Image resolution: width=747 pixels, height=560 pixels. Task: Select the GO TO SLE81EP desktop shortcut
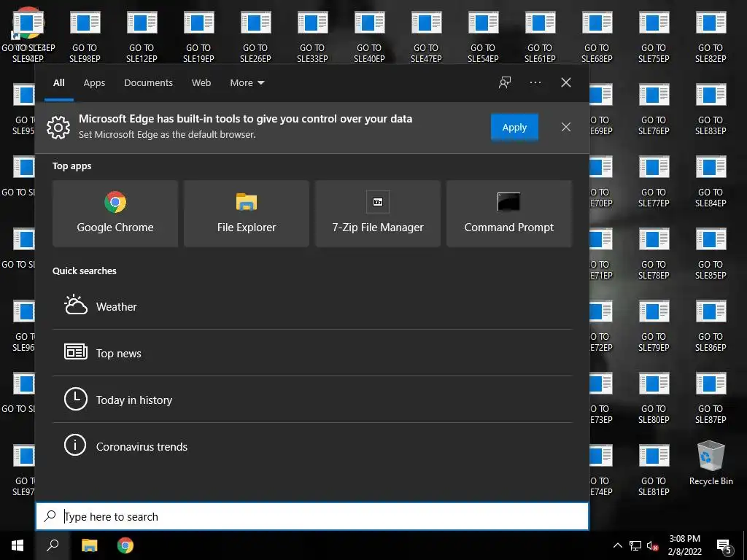point(654,470)
